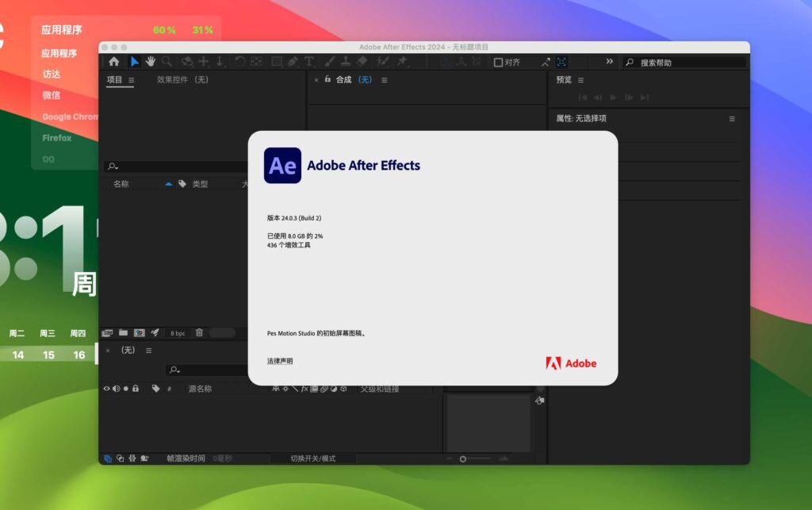The image size is (812, 510).
Task: Click the 合成 panel tab
Action: click(343, 80)
